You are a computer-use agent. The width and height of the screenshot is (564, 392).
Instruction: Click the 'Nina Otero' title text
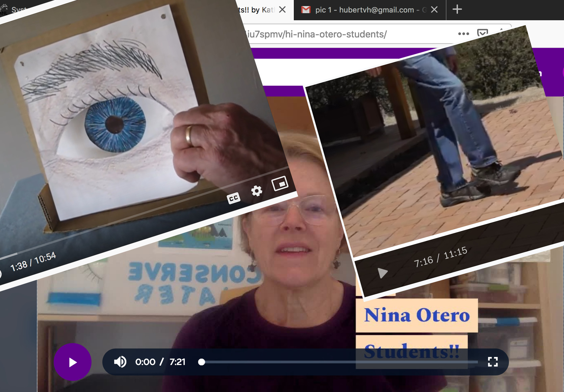417,315
